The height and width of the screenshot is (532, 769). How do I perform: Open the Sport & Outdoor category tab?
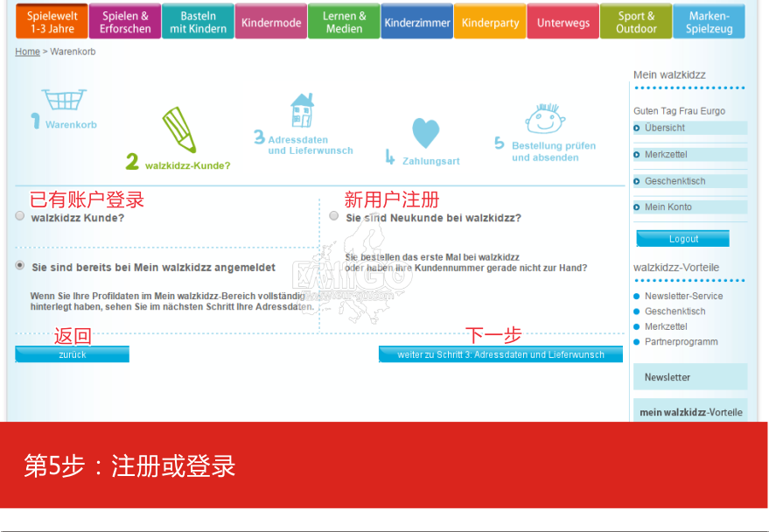pyautogui.click(x=636, y=22)
